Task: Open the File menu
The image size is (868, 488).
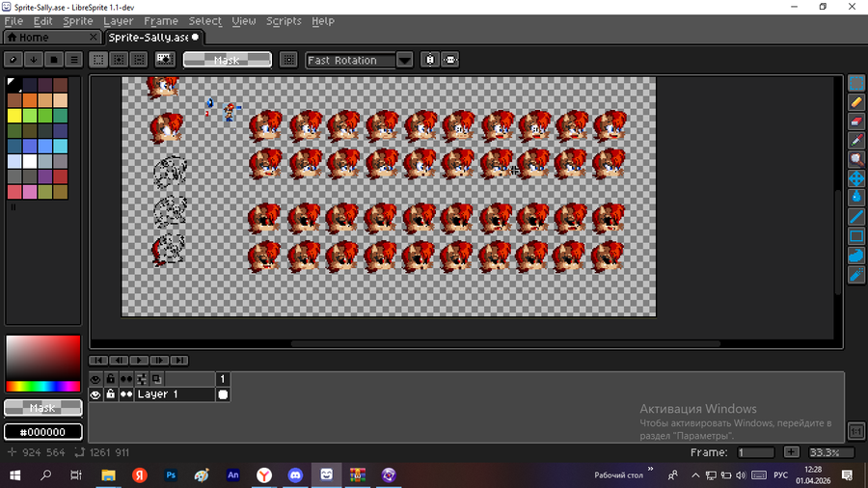Action: coord(14,21)
